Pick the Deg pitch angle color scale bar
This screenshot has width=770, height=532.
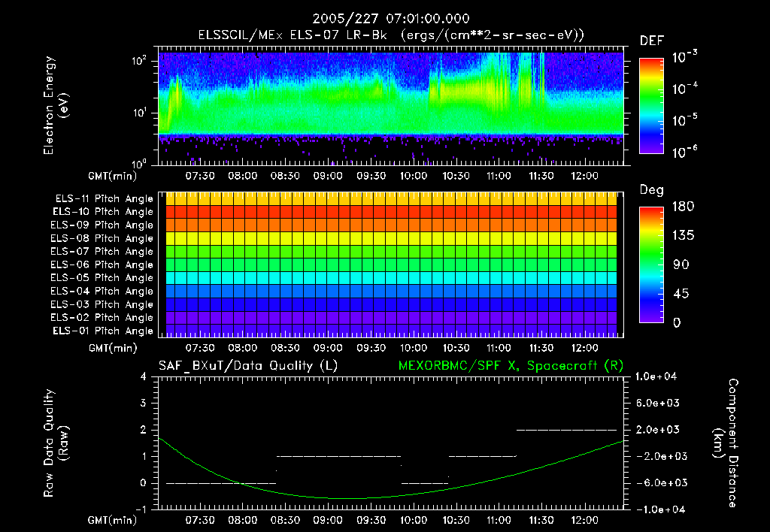651,265
